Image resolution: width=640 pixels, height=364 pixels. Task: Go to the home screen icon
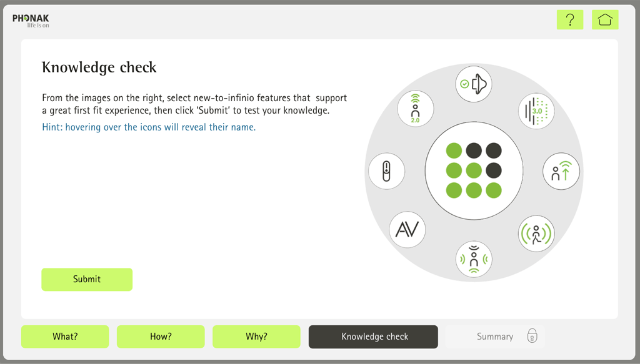point(605,19)
